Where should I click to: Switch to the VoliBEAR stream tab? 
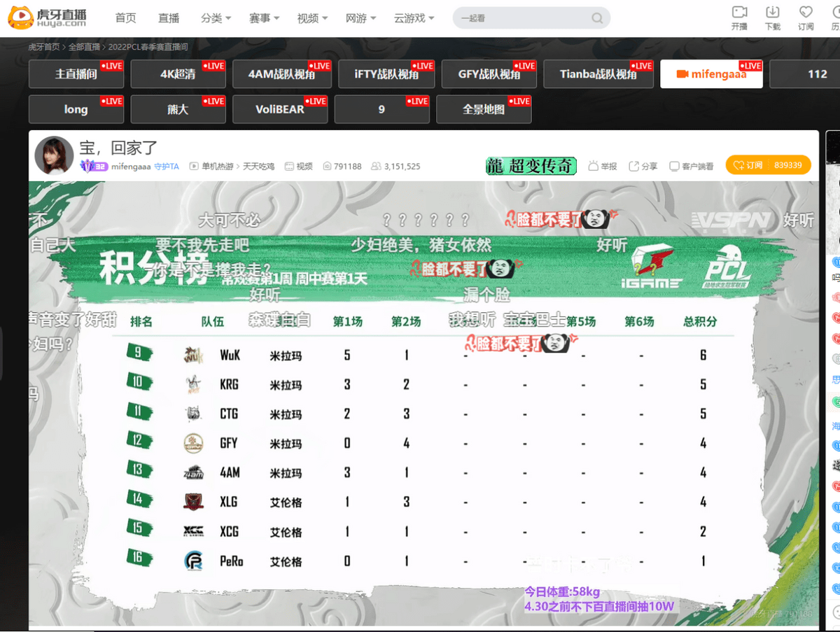point(280,109)
